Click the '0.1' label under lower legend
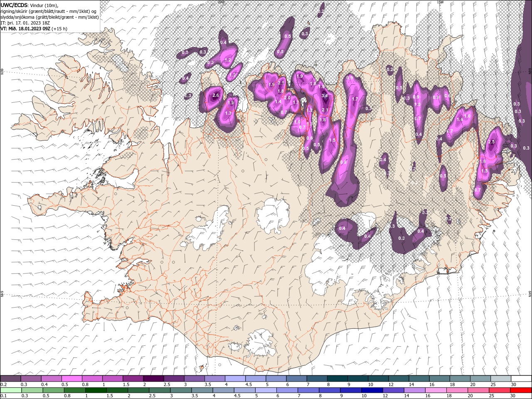Screen dimensions: 532x399 (x=3, y=396)
